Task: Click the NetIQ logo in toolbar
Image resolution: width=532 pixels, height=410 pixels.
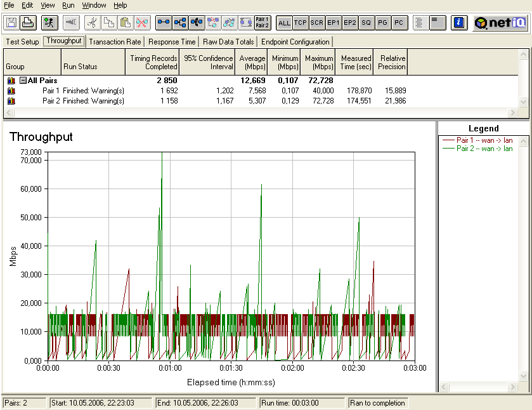Action: point(500,23)
